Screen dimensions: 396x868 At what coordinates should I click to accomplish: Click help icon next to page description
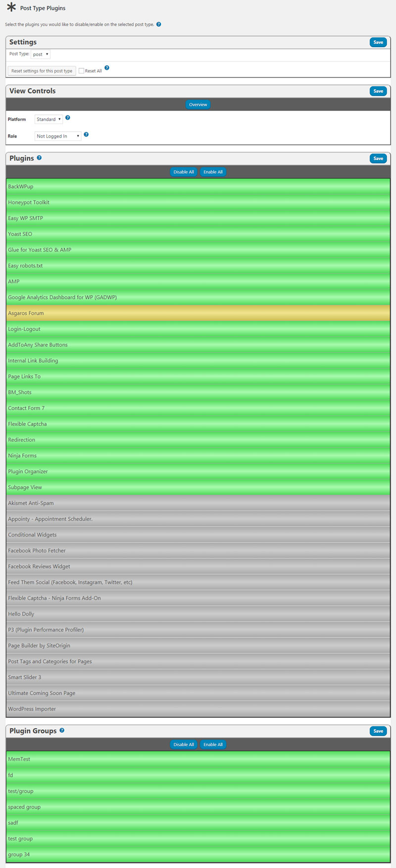[x=158, y=24]
